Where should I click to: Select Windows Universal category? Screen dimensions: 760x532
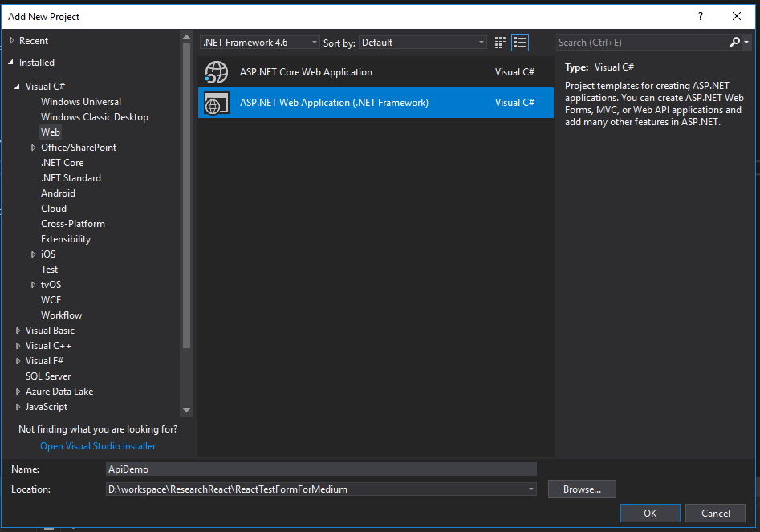pos(81,102)
